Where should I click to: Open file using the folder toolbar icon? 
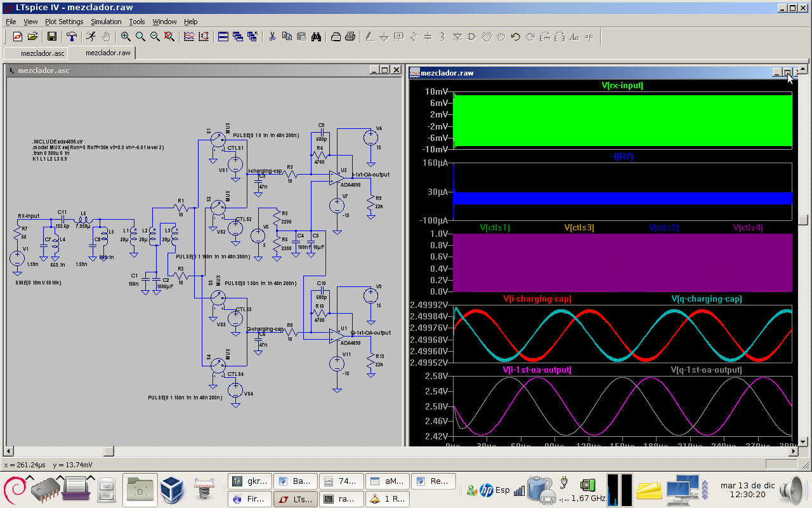tap(33, 37)
